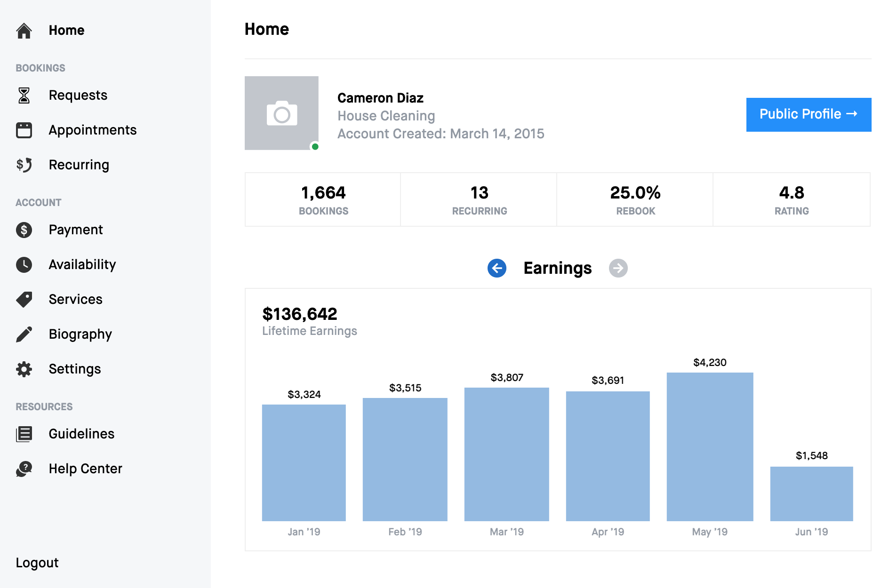
Task: Click the grayed next arrow beside Earnings
Action: pos(618,268)
